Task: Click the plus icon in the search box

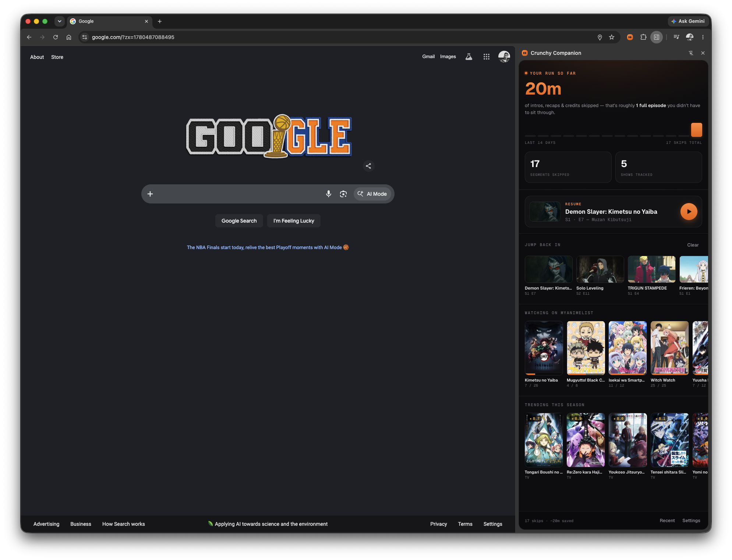Action: tap(150, 194)
